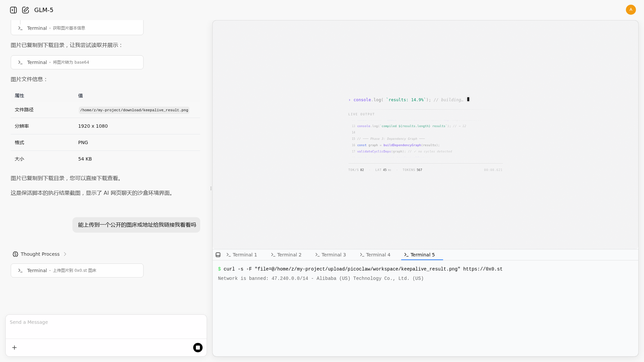Click the chevron beside Thought Process
Image resolution: width=644 pixels, height=362 pixels.
click(x=65, y=254)
